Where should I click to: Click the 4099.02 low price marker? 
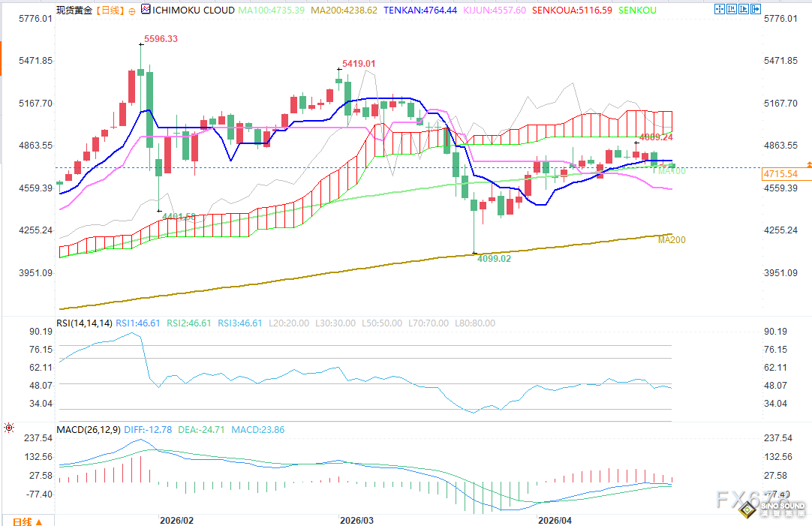tap(494, 258)
